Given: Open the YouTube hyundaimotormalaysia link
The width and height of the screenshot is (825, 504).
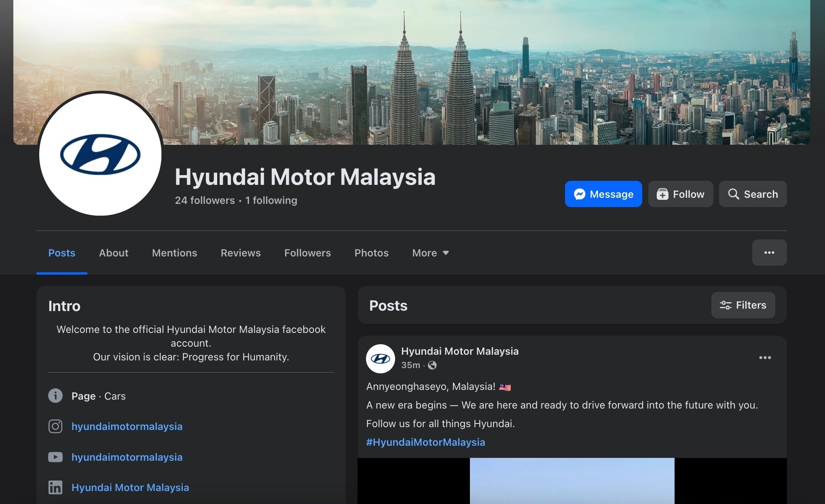Looking at the screenshot, I should 127,457.
